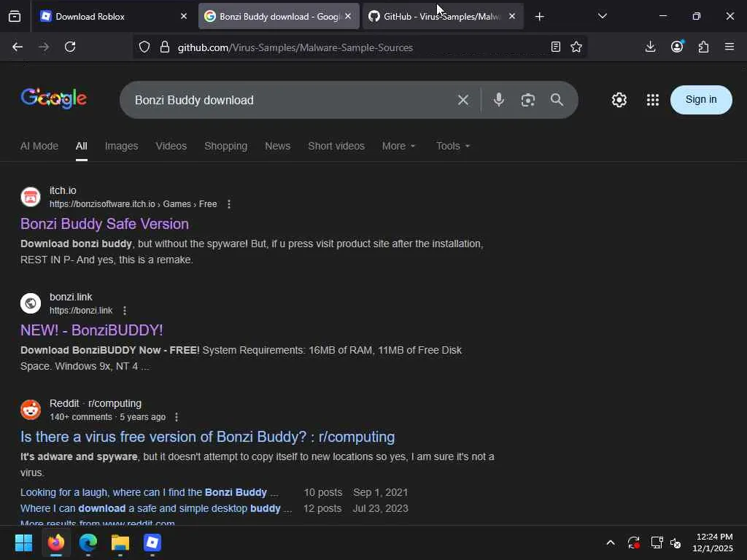Open Firefox View recent browsing icon
Viewport: 747px width, 560px height.
pos(15,16)
